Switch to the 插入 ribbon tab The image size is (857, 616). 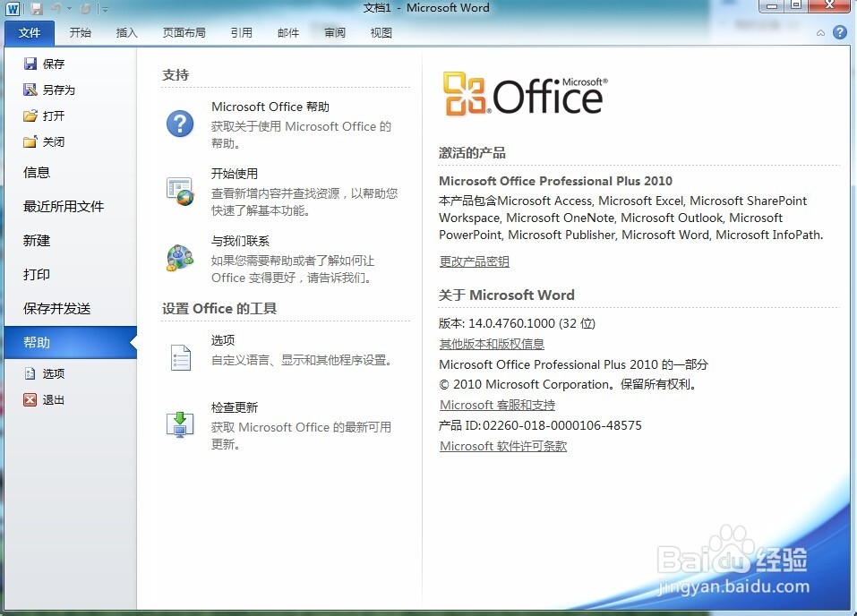126,33
